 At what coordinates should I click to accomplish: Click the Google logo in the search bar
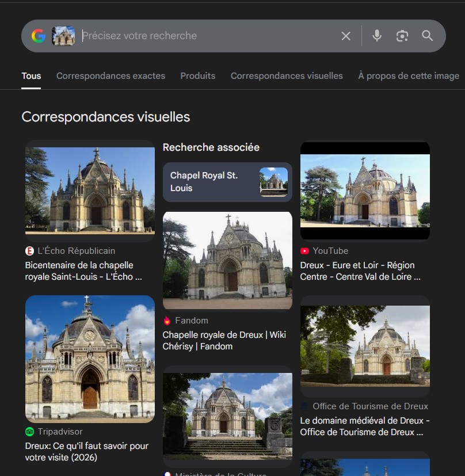[39, 36]
